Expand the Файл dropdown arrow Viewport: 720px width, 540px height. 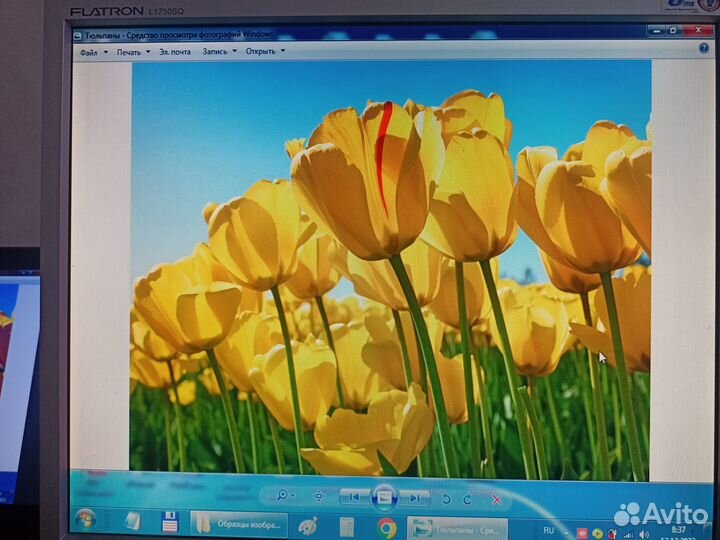tap(106, 52)
